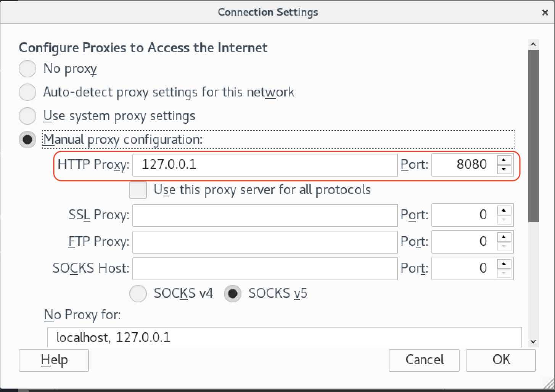Viewport: 555px width, 392px height.
Task: Decrease the HTTP Proxy port value
Action: (x=504, y=169)
